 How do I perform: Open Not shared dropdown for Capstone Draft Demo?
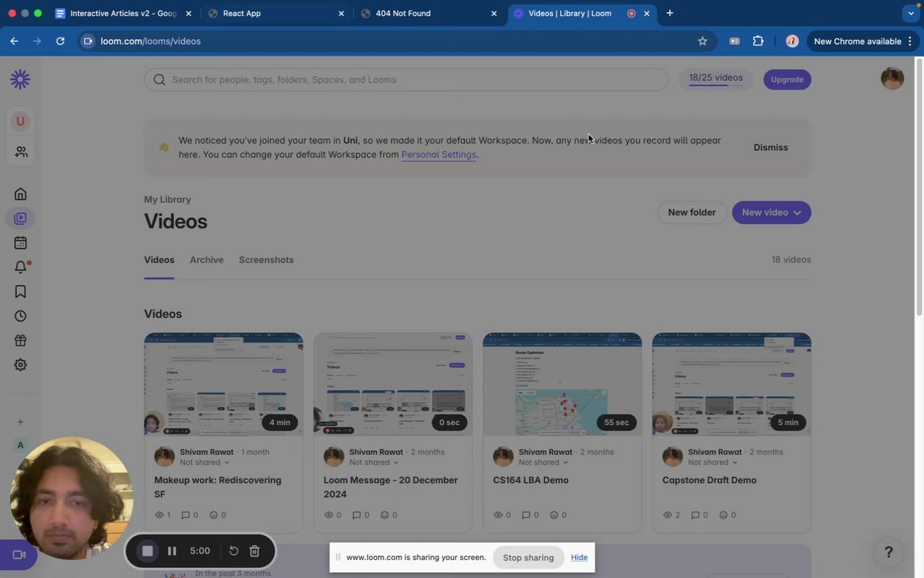(713, 462)
